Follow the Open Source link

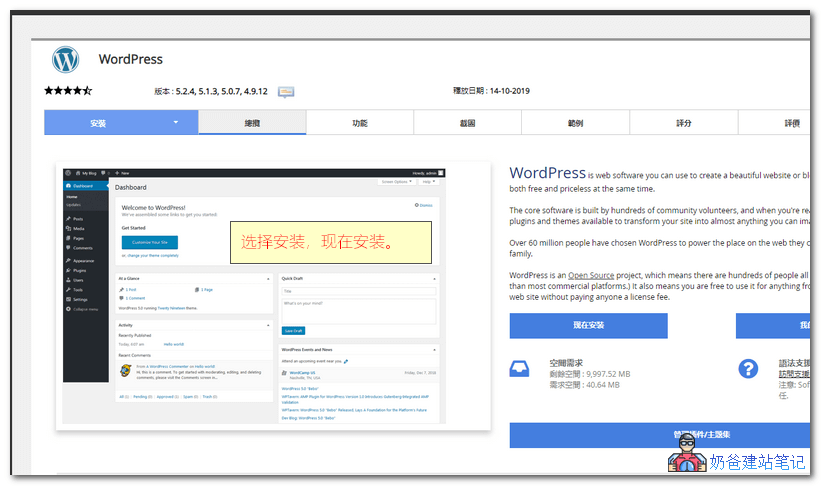(591, 275)
